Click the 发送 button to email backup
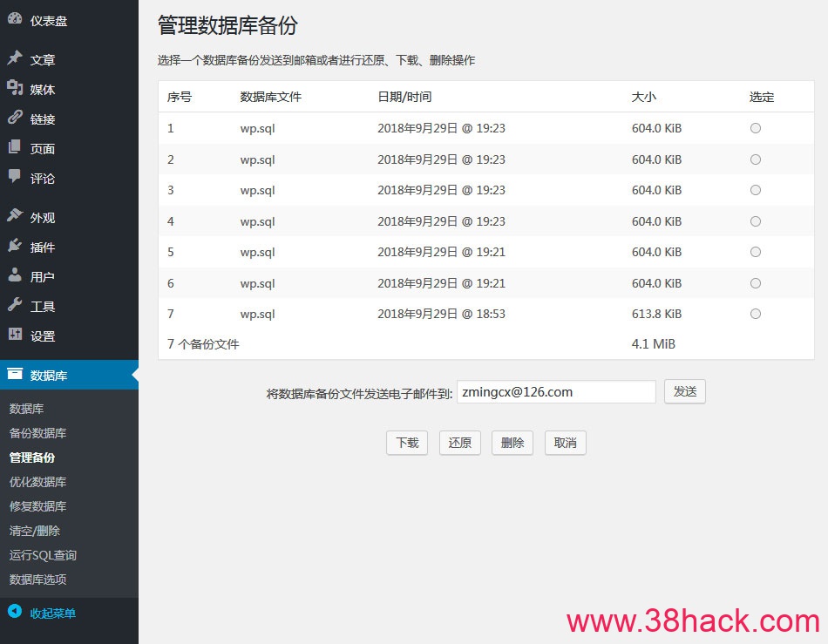 click(x=685, y=391)
